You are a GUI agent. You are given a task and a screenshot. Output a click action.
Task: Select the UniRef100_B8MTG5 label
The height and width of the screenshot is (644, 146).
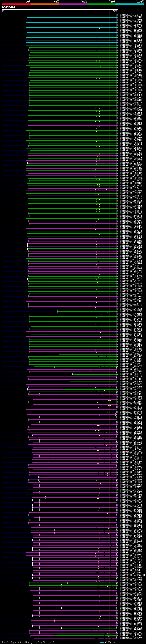coord(131,183)
